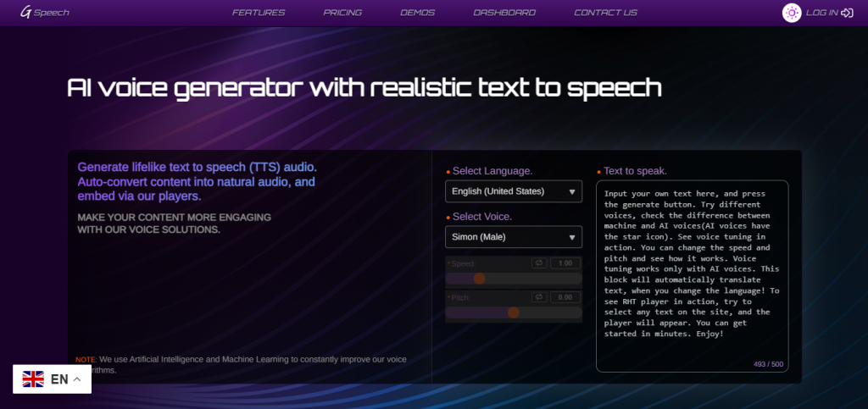Click the speed value field 1.00
The width and height of the screenshot is (868, 409).
click(565, 263)
